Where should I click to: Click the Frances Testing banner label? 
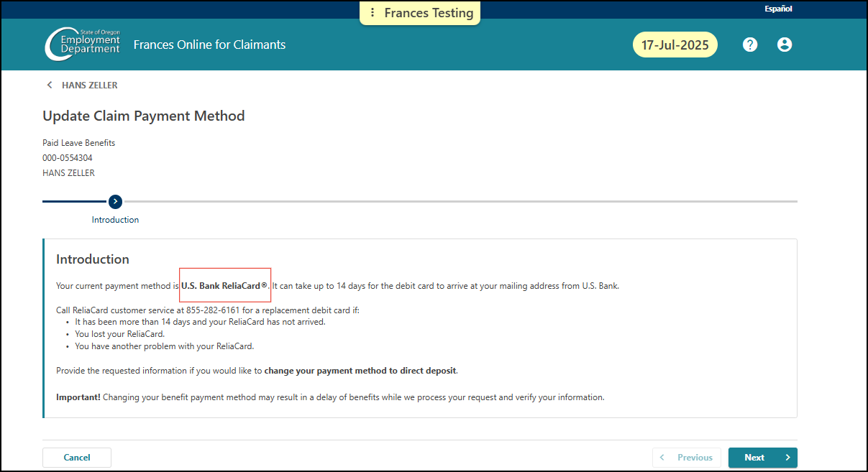429,13
